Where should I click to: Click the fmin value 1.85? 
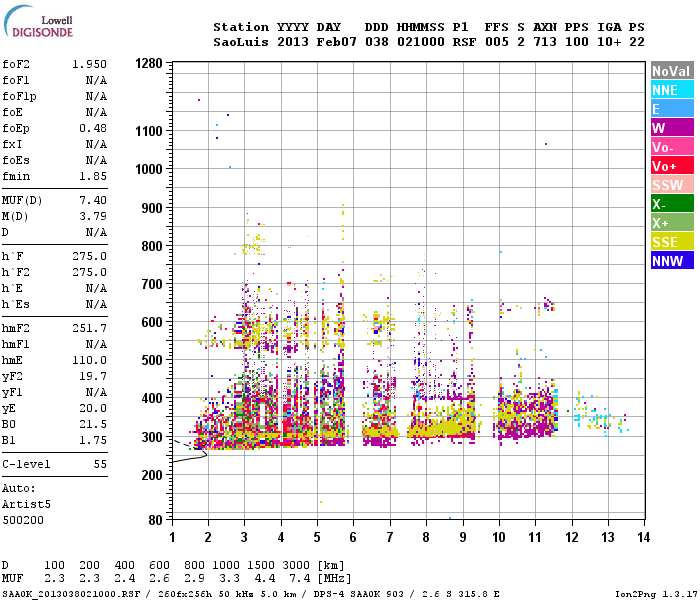[93, 176]
